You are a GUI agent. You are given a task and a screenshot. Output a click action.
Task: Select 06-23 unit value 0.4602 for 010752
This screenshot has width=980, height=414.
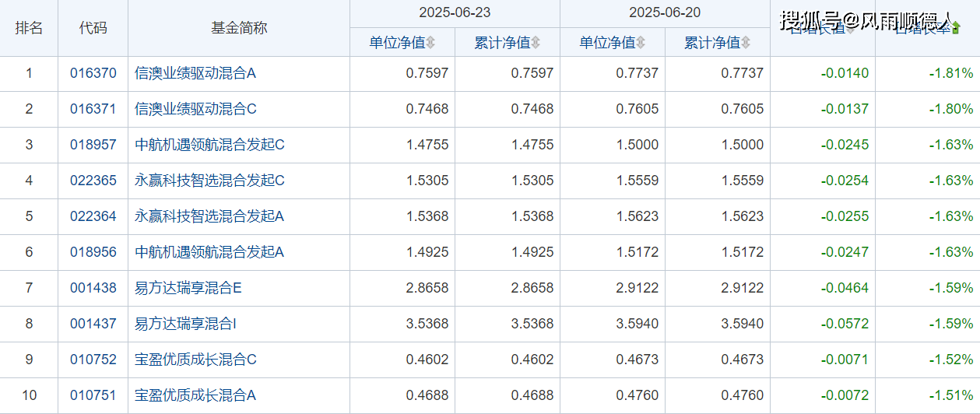point(427,360)
